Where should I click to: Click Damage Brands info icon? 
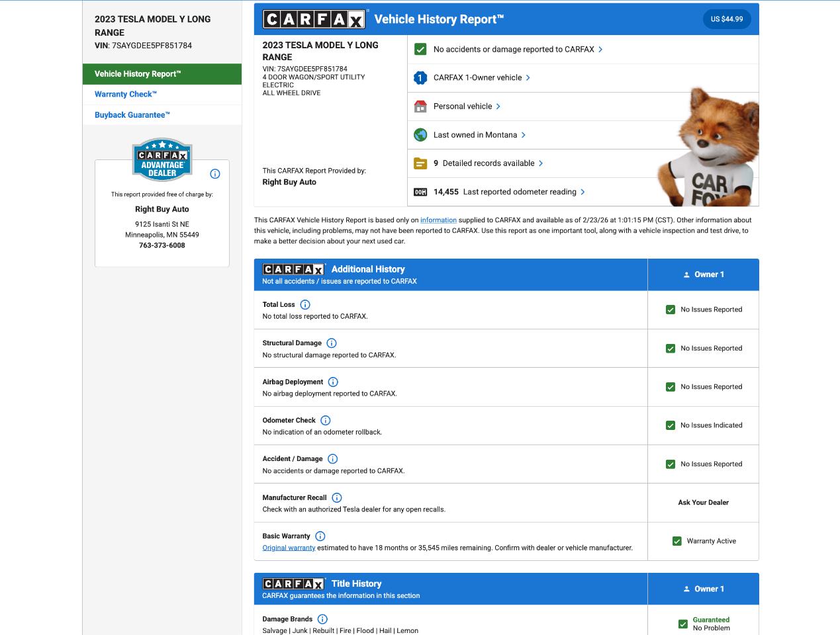tap(322, 619)
